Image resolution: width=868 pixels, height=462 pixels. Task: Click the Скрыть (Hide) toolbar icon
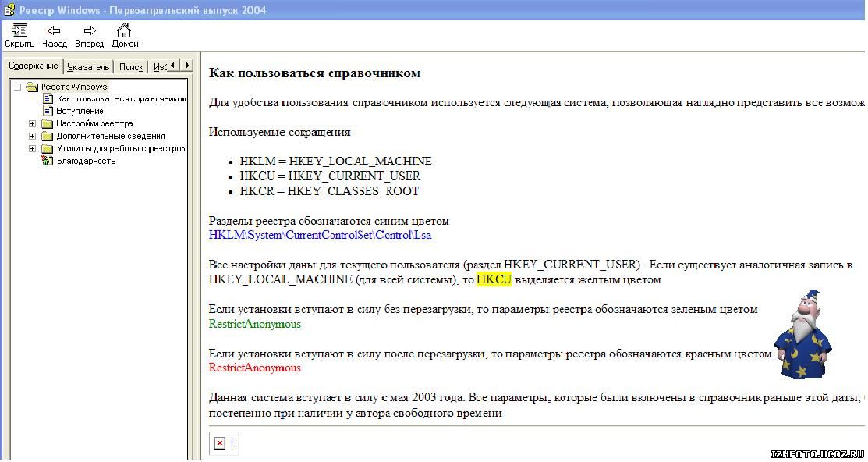pos(19,30)
